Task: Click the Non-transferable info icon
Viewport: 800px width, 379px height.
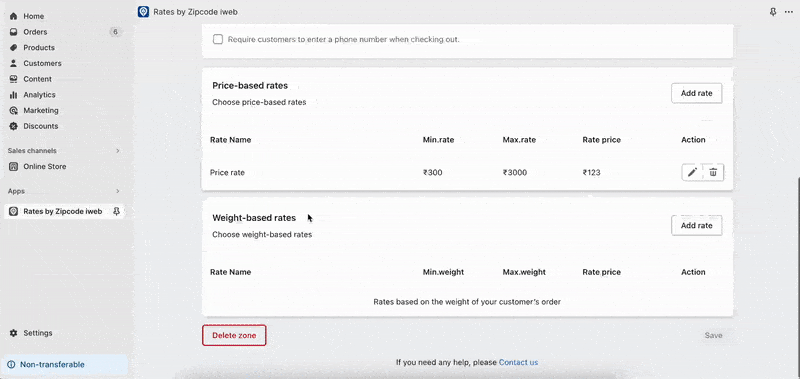Action: (x=12, y=365)
